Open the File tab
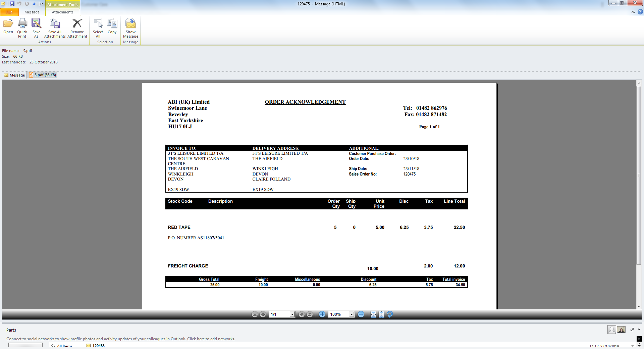This screenshot has height=349, width=644. (x=9, y=12)
